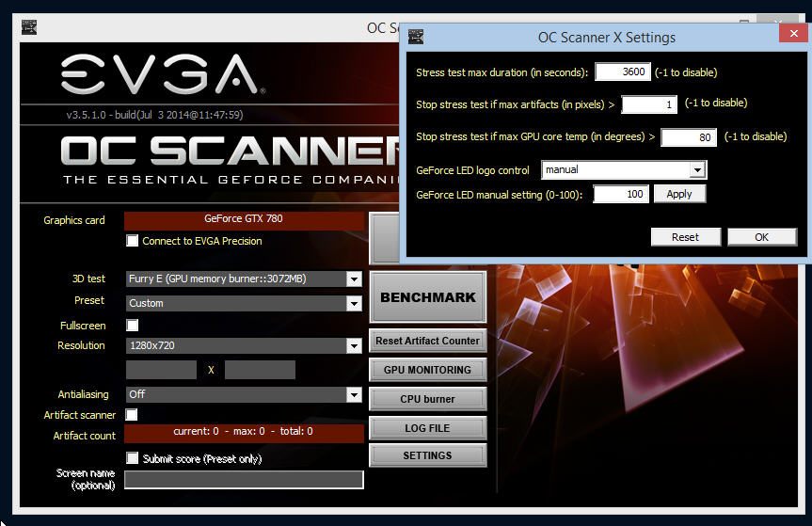Image resolution: width=812 pixels, height=526 pixels.
Task: Click the BENCHMARK button
Action: pos(428,297)
